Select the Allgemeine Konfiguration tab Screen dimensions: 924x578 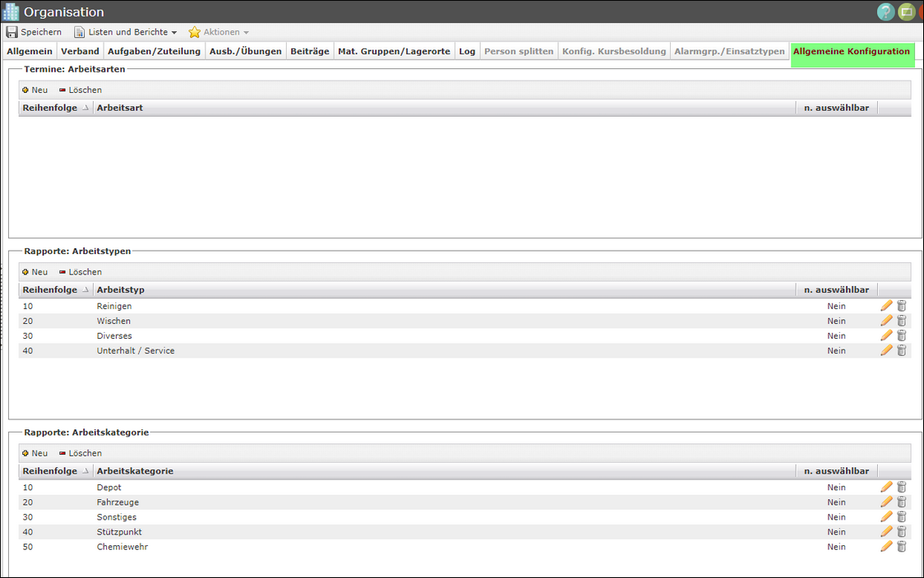click(851, 51)
